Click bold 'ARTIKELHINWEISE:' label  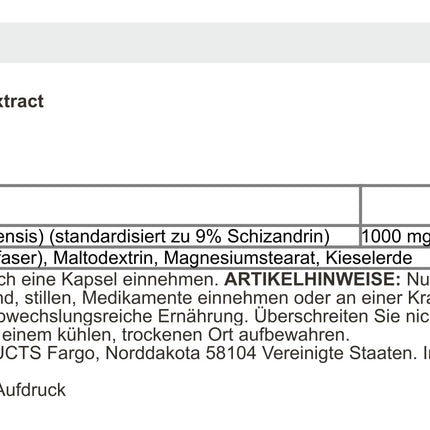coord(312,279)
